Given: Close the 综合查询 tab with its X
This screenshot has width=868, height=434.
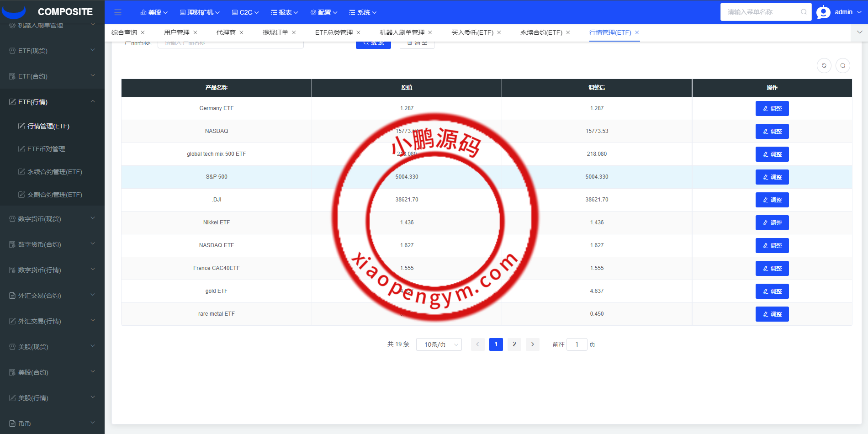Looking at the screenshot, I should pyautogui.click(x=143, y=32).
